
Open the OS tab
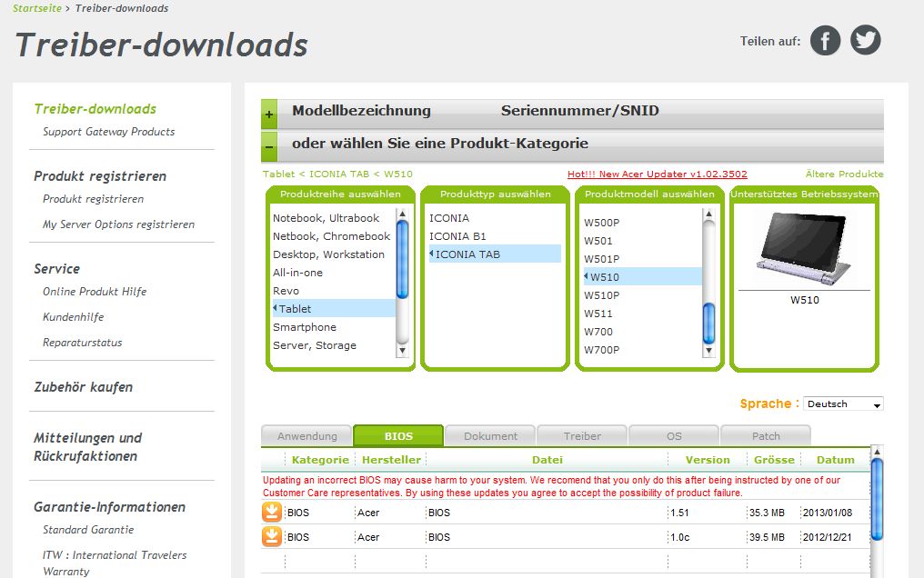tap(674, 436)
